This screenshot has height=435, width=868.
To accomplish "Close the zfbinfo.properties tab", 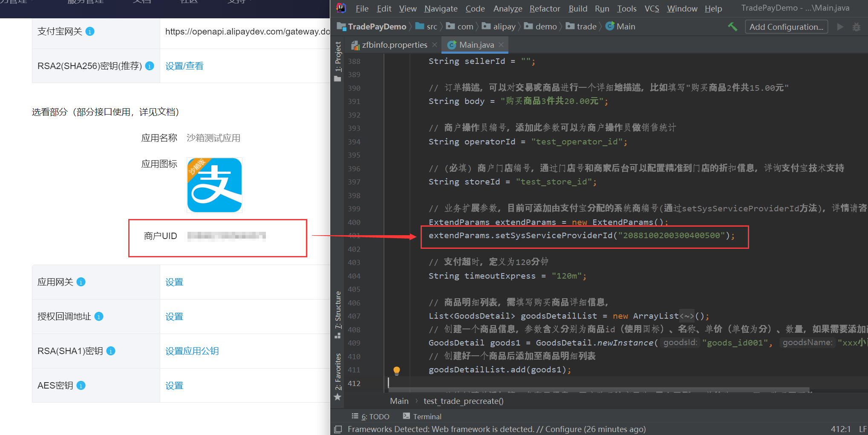I will click(x=434, y=45).
